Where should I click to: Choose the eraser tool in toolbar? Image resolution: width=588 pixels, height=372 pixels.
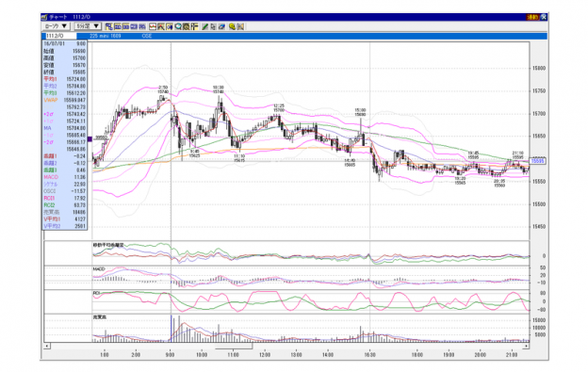[x=221, y=26]
